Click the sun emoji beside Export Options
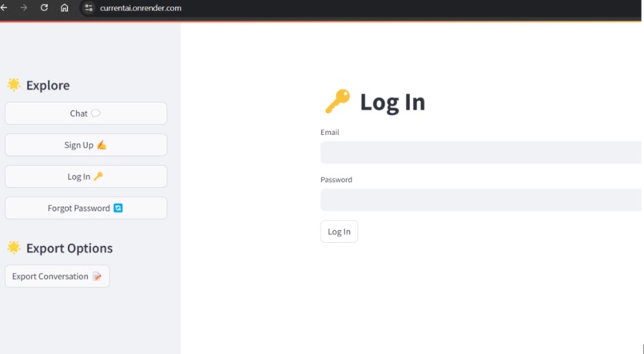Viewport: 644px width, 354px height. click(x=14, y=248)
